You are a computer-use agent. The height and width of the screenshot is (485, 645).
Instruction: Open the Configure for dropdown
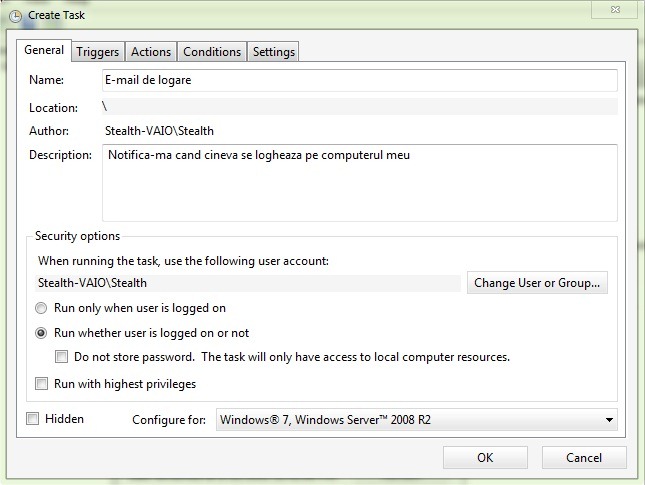[416, 420]
